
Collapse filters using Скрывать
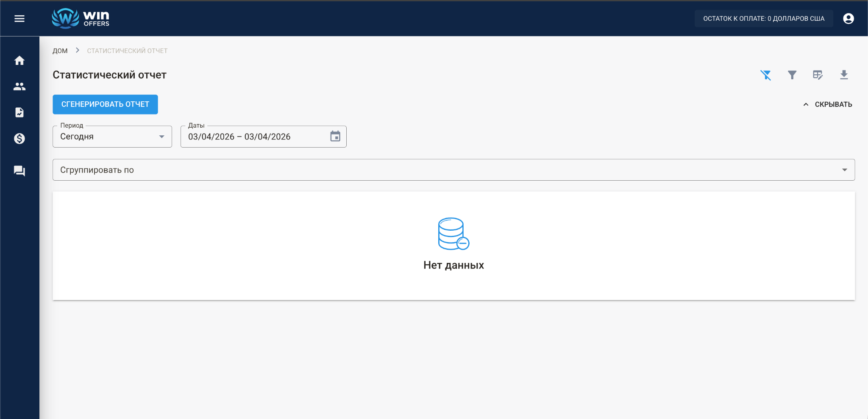click(x=828, y=104)
